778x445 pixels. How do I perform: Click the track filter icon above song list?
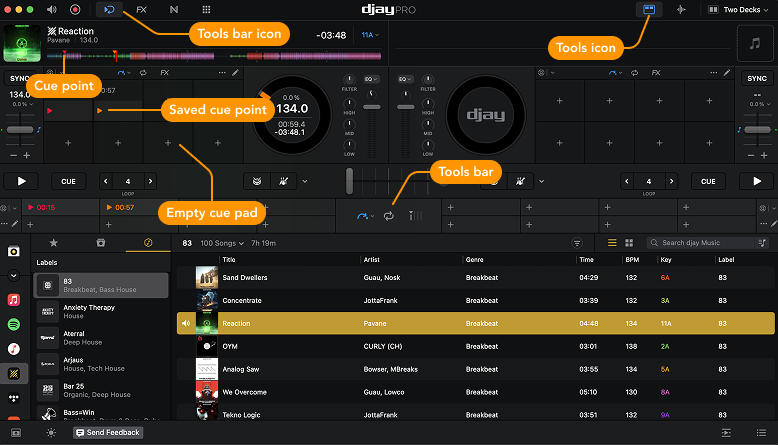pos(577,243)
